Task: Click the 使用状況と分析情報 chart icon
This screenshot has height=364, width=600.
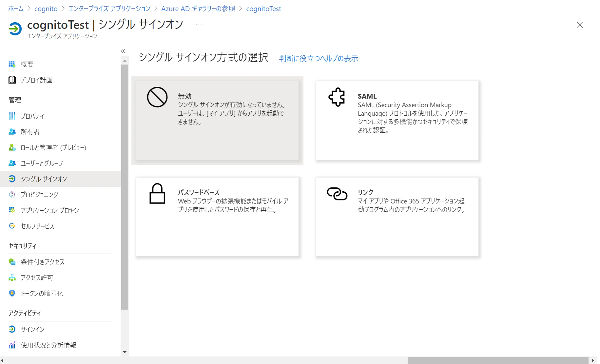Action: click(12, 345)
